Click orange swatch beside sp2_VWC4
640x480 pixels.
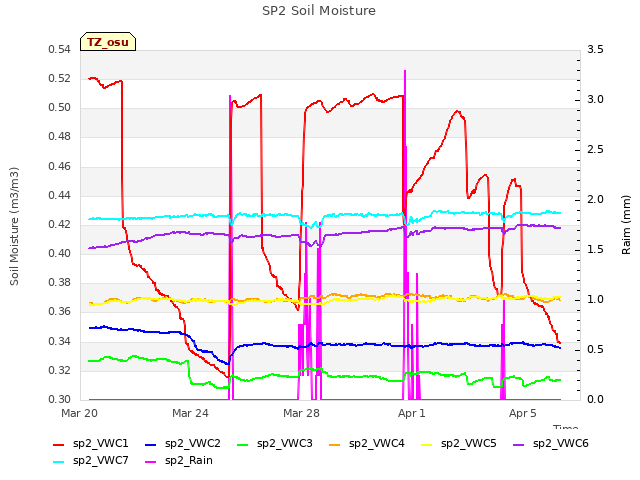click(335, 445)
